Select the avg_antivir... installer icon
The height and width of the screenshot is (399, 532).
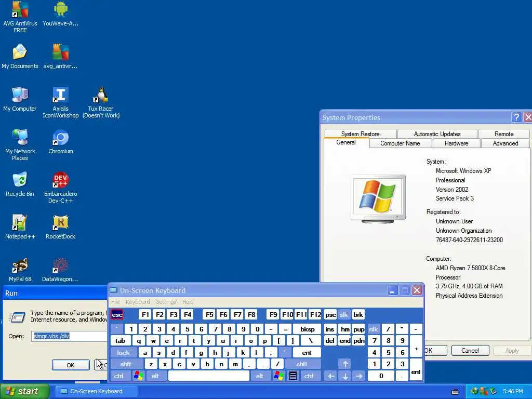click(60, 56)
